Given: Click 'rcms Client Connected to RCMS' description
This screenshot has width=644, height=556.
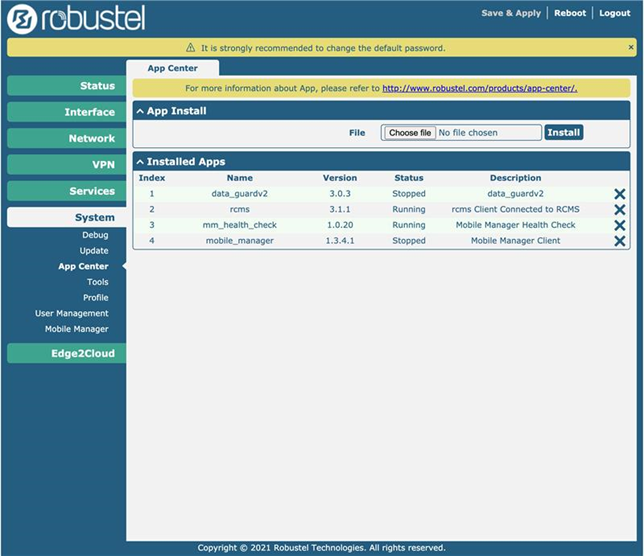Looking at the screenshot, I should pyautogui.click(x=515, y=209).
